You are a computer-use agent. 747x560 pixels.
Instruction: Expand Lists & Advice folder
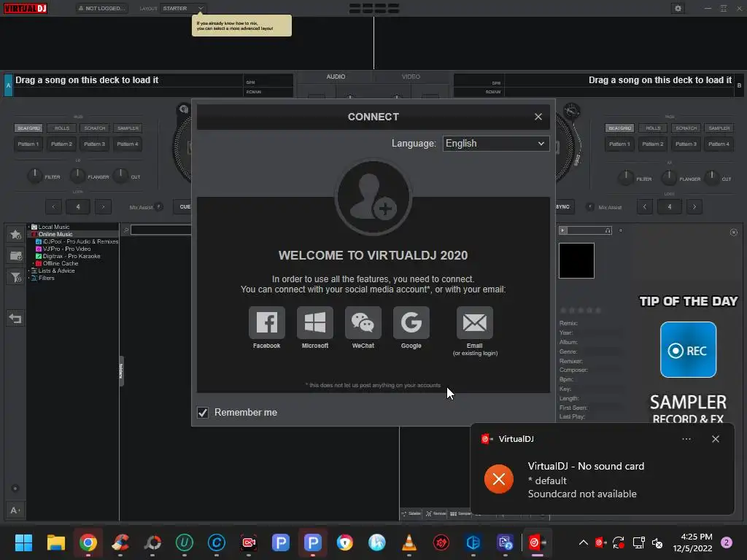coord(28,271)
